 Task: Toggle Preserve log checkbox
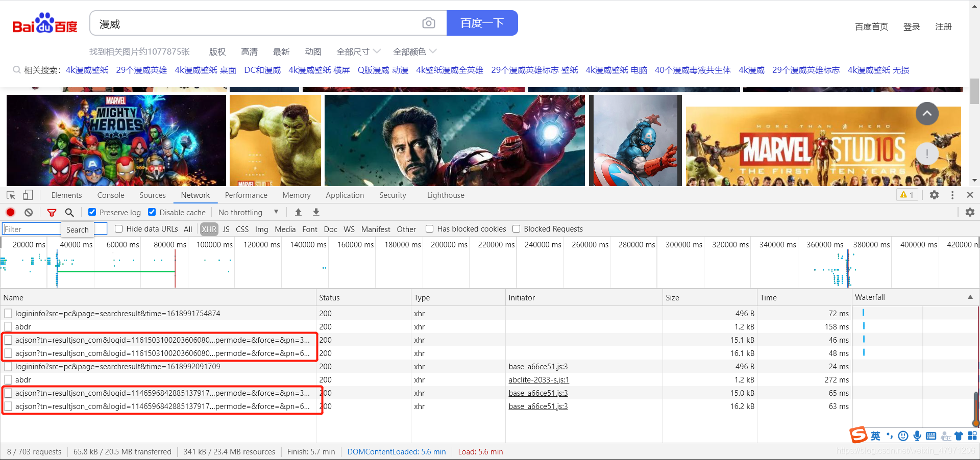pyautogui.click(x=92, y=212)
